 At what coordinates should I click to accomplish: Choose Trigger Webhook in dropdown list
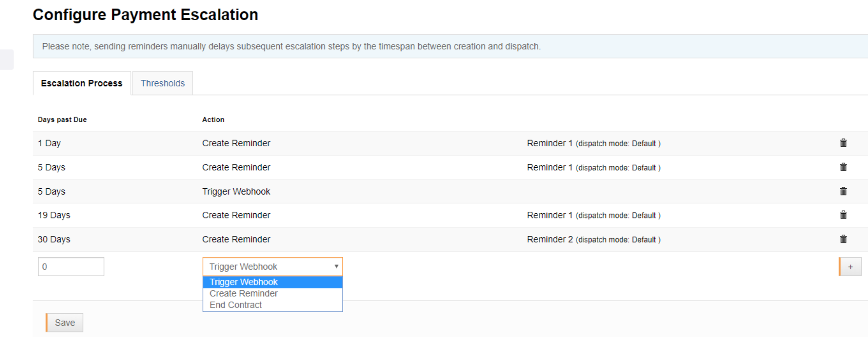(x=272, y=282)
